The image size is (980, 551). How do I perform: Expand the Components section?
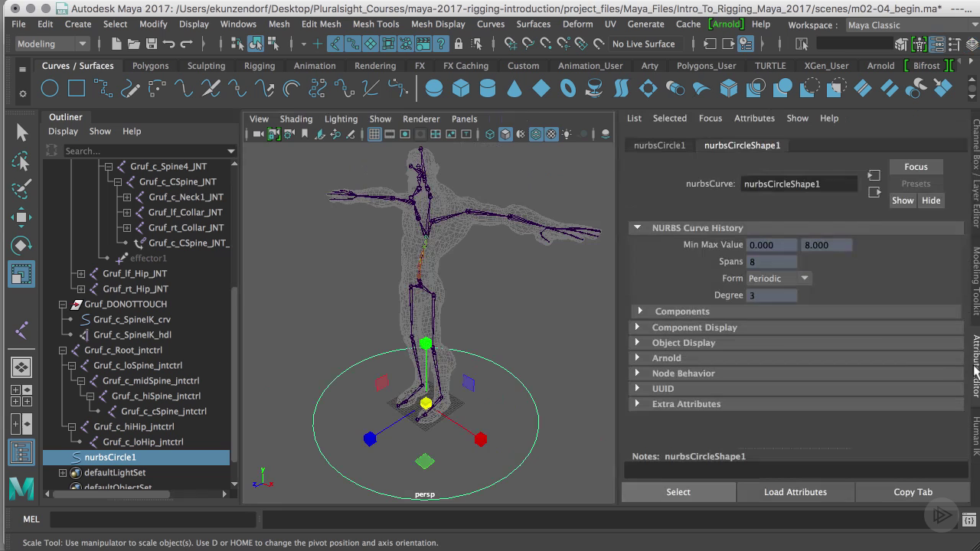click(x=640, y=311)
